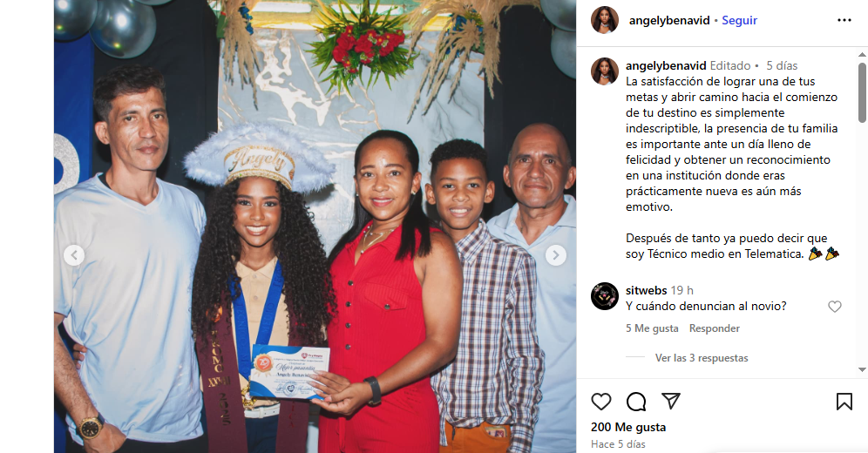
Task: Click sitwebs commenter avatar
Action: click(x=605, y=296)
